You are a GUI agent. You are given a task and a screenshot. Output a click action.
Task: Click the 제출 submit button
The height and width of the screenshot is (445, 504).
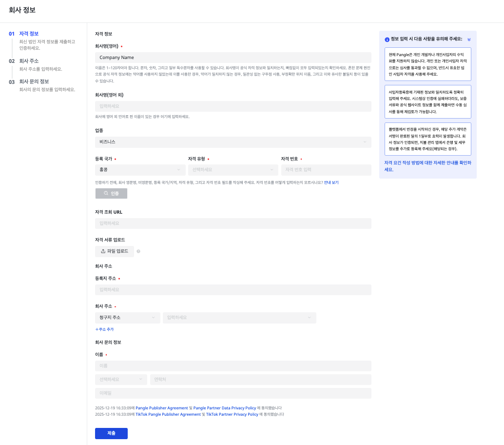pyautogui.click(x=111, y=433)
